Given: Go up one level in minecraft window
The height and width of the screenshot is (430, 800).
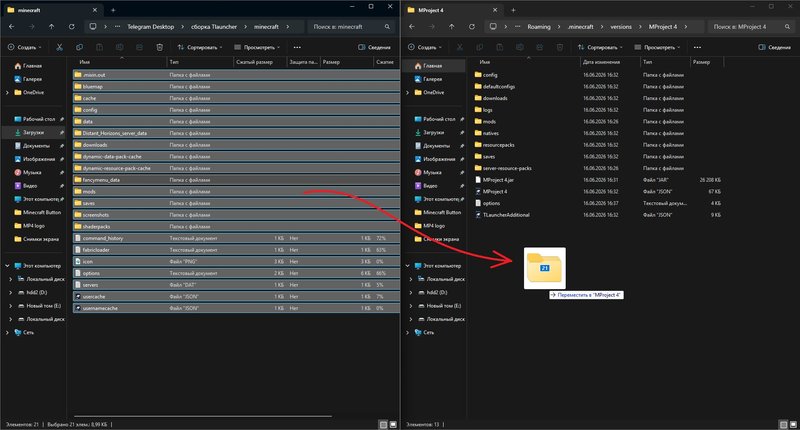Looking at the screenshot, I should (52, 27).
